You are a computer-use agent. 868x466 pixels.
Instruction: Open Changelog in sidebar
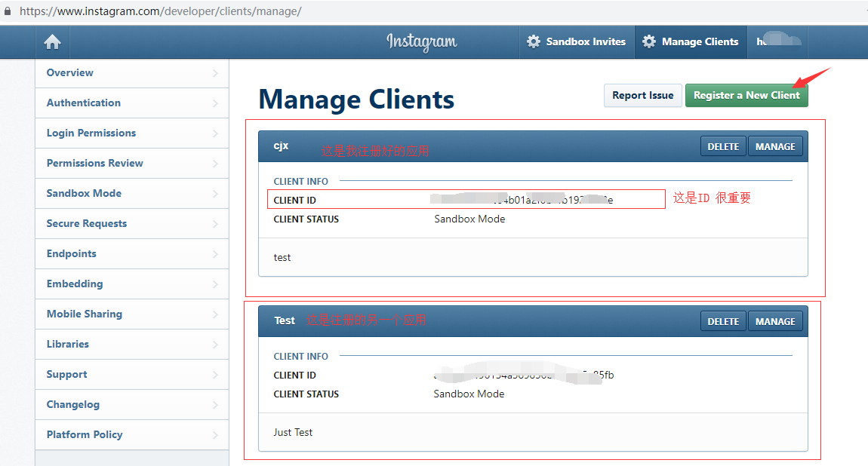(132, 404)
